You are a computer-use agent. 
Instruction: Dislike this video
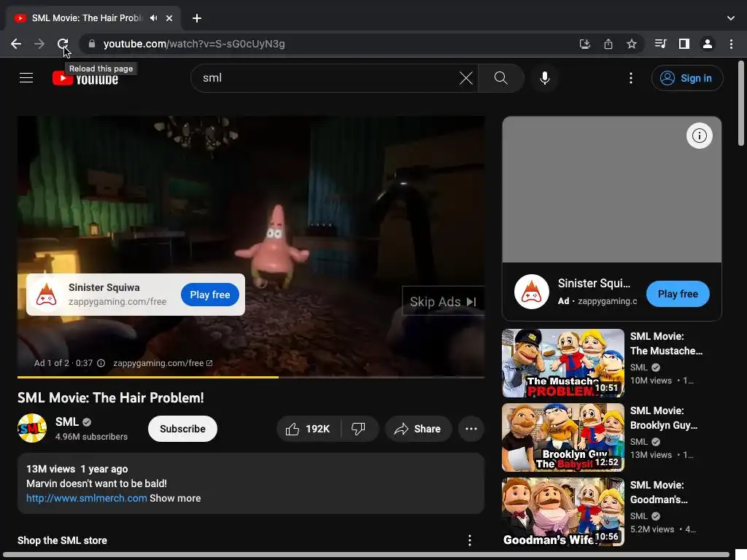[x=359, y=429]
